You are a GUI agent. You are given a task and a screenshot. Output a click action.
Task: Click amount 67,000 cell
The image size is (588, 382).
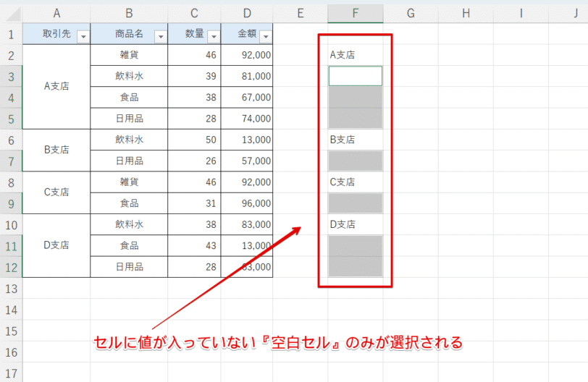click(247, 98)
